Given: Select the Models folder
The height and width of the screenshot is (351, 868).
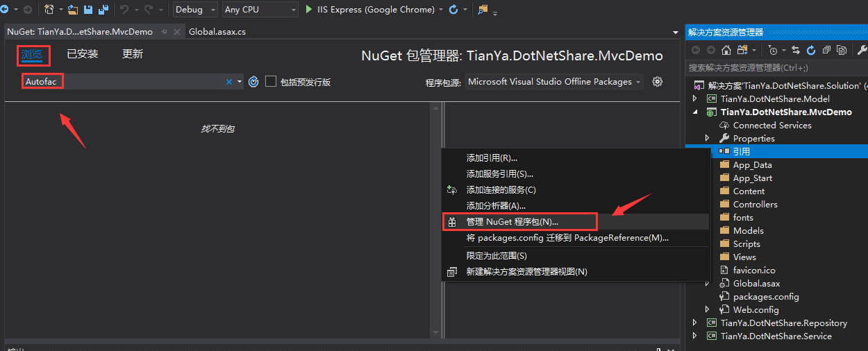Looking at the screenshot, I should coord(749,231).
